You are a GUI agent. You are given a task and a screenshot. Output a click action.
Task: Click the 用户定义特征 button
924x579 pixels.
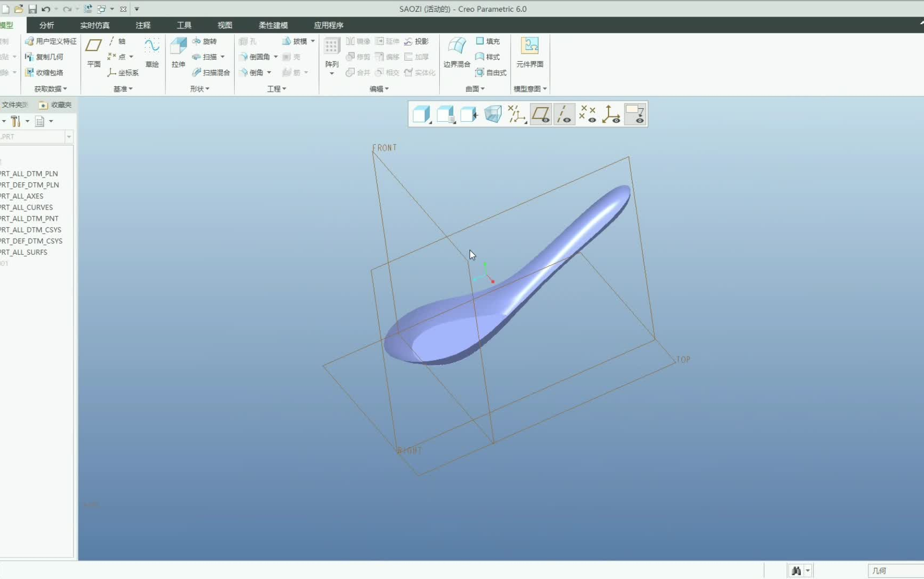(50, 41)
